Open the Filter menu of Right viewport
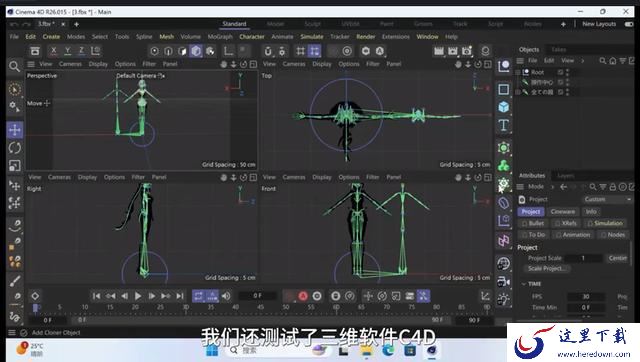 click(x=138, y=177)
